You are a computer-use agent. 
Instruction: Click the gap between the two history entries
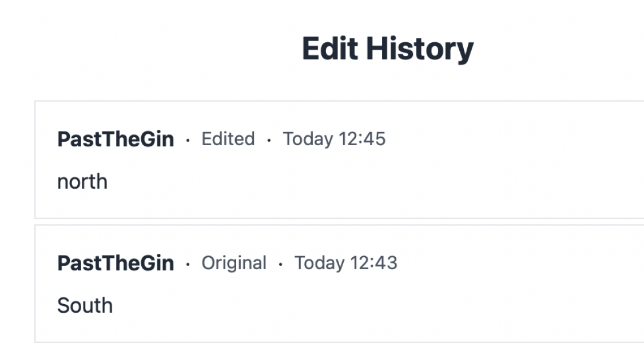pos(343,222)
